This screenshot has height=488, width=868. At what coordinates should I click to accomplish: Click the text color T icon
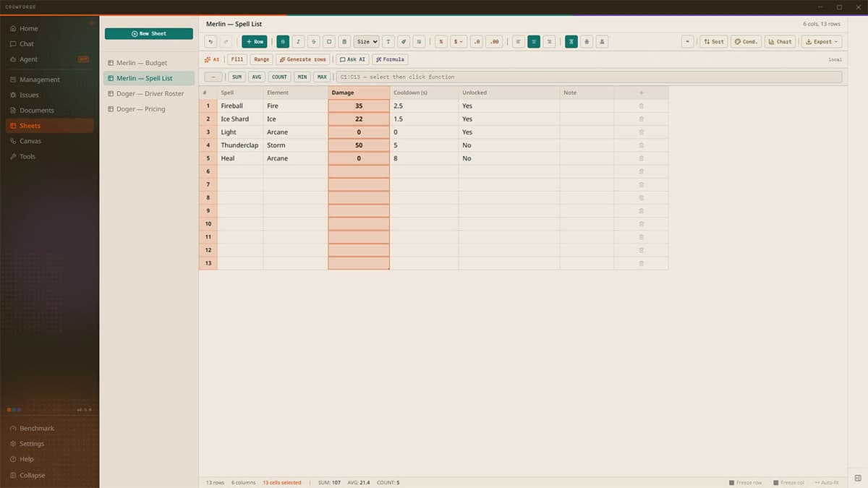pyautogui.click(x=388, y=42)
